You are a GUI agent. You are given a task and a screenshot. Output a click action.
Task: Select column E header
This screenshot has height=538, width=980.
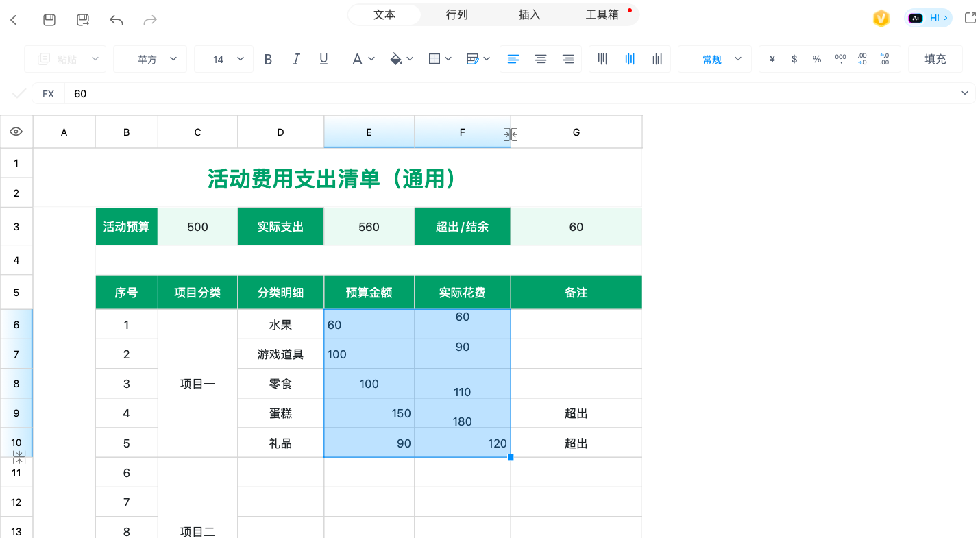pos(369,132)
